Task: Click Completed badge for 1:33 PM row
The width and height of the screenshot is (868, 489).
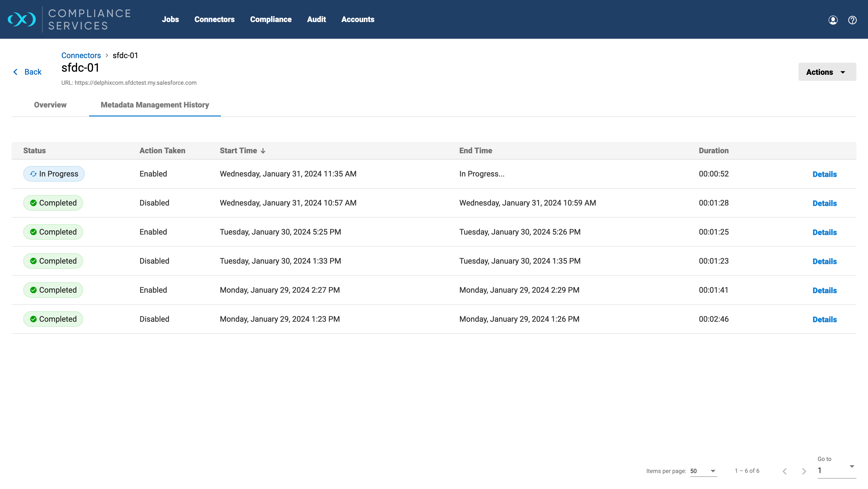Action: [53, 261]
